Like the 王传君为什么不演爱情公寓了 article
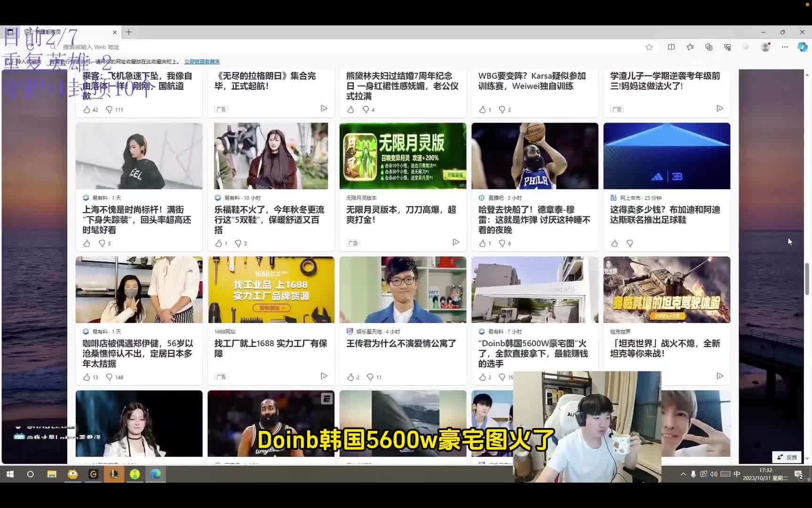This screenshot has width=812, height=508. 351,377
